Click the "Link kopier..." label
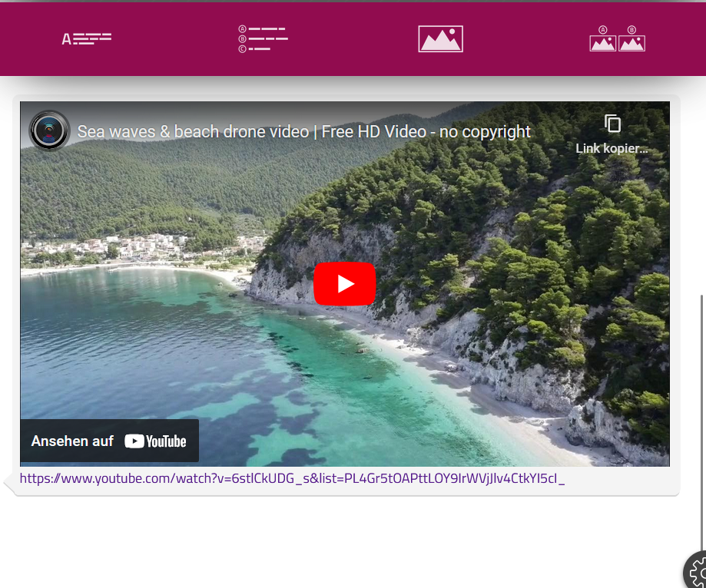 [612, 148]
